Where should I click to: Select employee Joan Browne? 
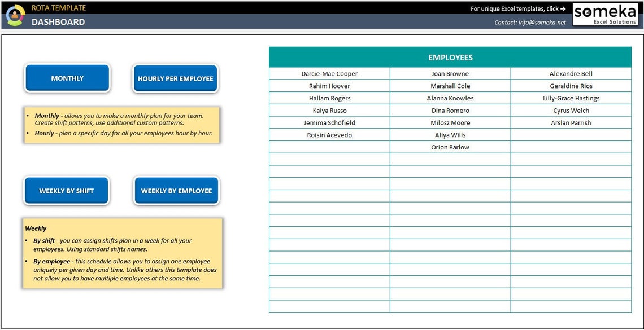click(450, 73)
